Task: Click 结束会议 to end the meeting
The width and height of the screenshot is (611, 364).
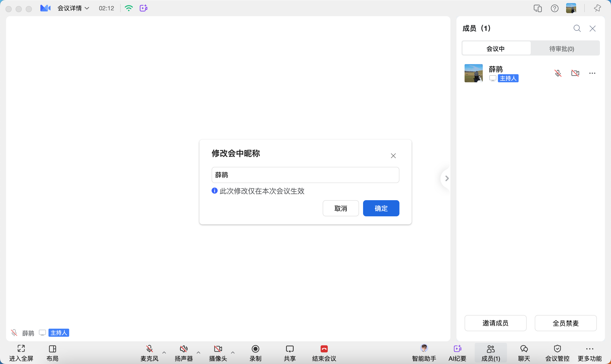Action: pyautogui.click(x=324, y=353)
